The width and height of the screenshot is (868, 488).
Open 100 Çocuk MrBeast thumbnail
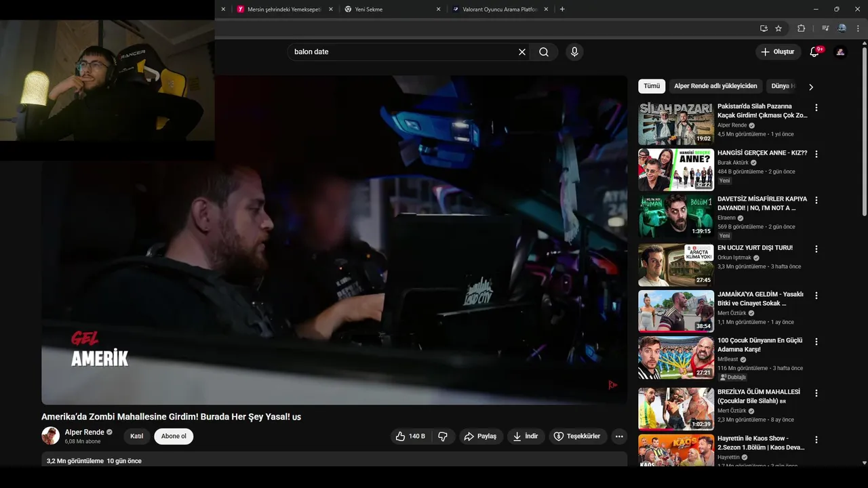click(x=676, y=357)
